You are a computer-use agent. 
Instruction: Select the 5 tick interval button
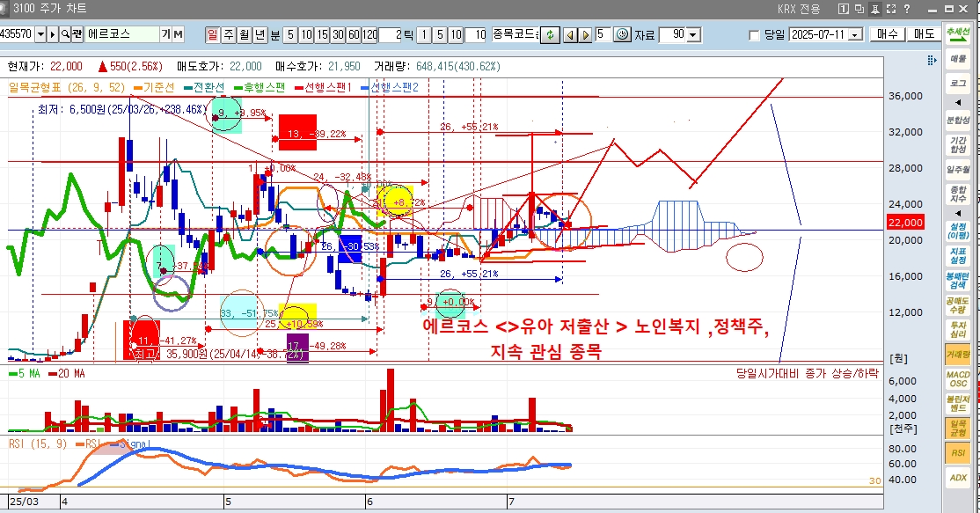click(440, 35)
